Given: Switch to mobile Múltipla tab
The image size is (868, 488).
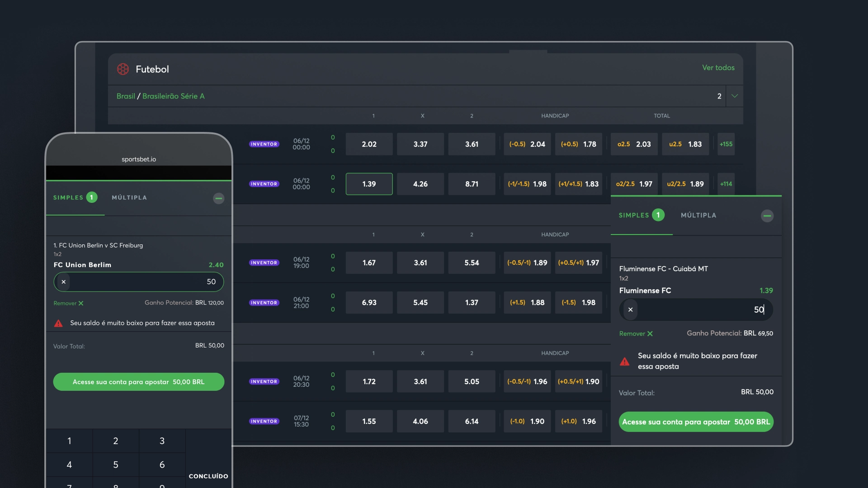Looking at the screenshot, I should [129, 197].
